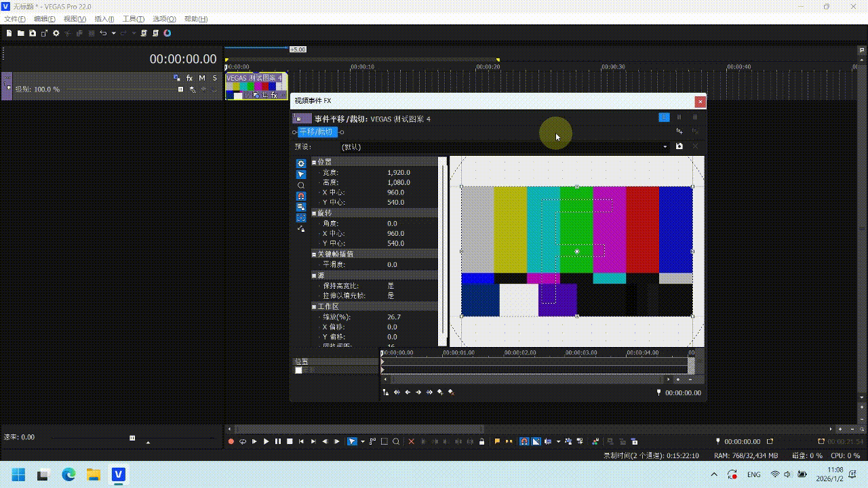Click the Save Preset floppy icon

(x=679, y=146)
